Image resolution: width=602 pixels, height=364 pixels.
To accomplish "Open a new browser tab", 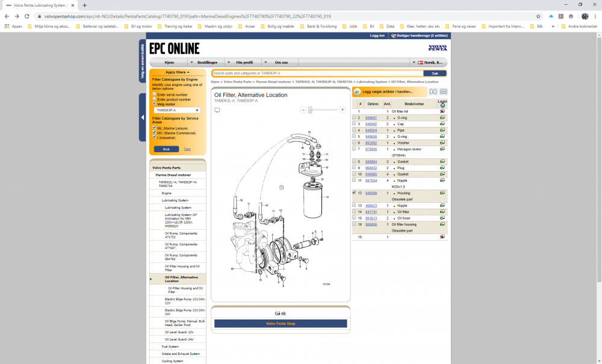I will (x=84, y=5).
